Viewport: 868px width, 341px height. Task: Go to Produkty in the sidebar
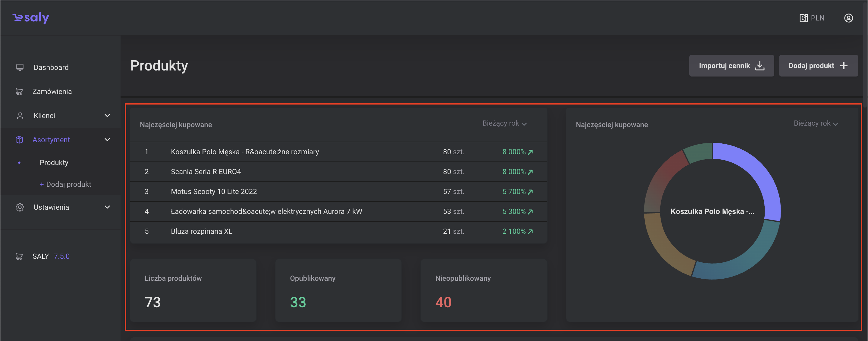(54, 163)
